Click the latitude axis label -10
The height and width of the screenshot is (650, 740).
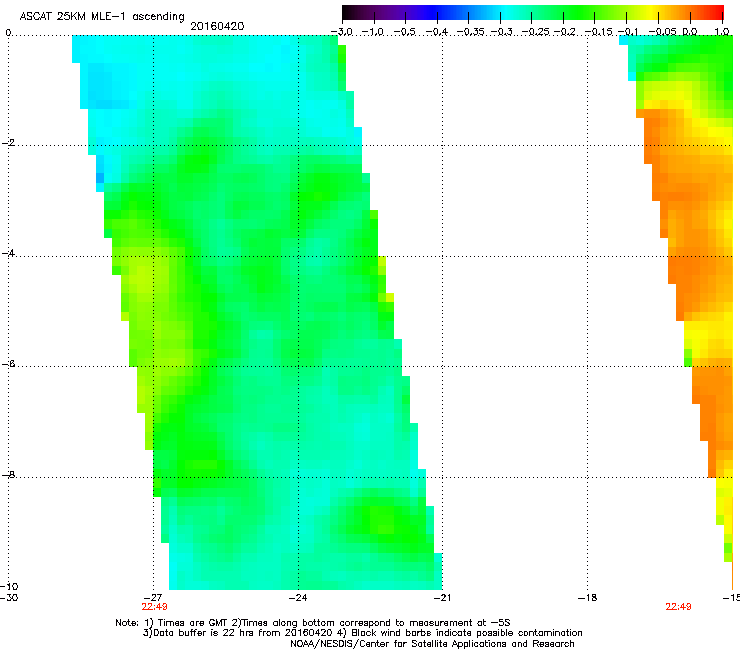[9, 586]
